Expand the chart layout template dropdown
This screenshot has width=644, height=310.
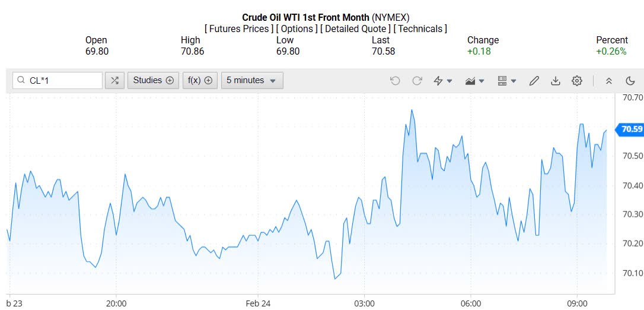click(x=506, y=81)
